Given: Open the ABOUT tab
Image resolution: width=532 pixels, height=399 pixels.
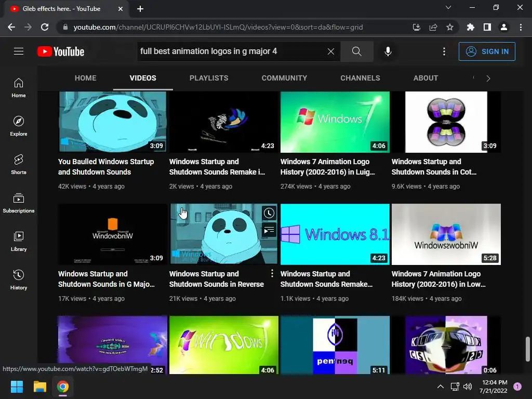Looking at the screenshot, I should 425,78.
